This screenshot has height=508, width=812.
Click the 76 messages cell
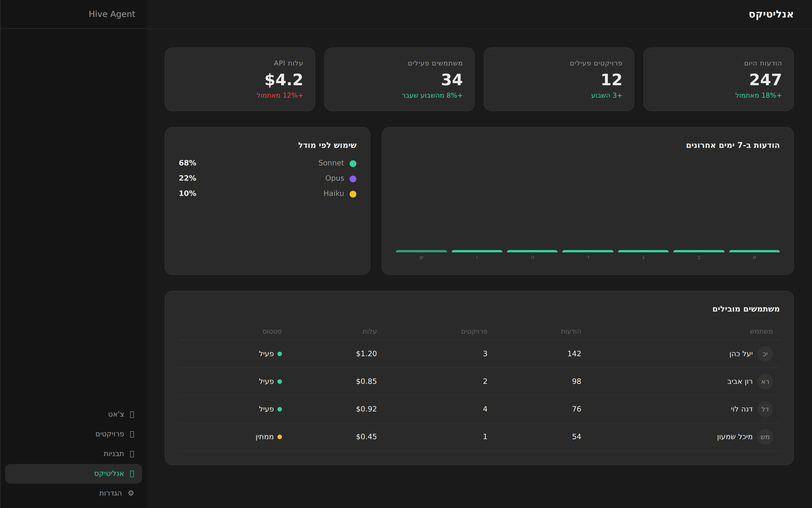577,409
